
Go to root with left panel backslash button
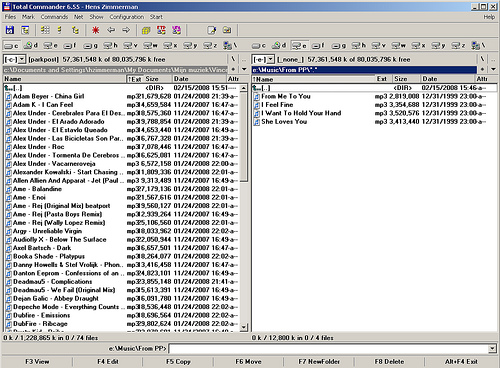click(x=233, y=59)
